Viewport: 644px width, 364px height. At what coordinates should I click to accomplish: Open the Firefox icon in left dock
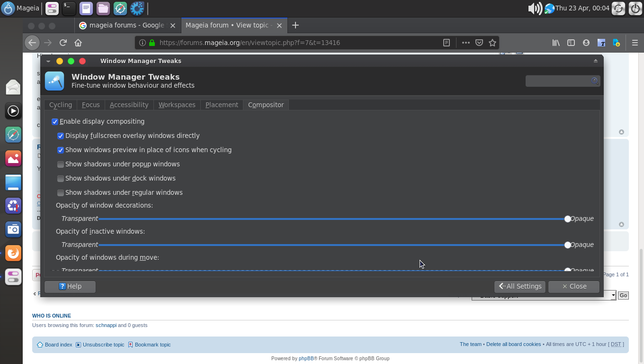pyautogui.click(x=13, y=253)
